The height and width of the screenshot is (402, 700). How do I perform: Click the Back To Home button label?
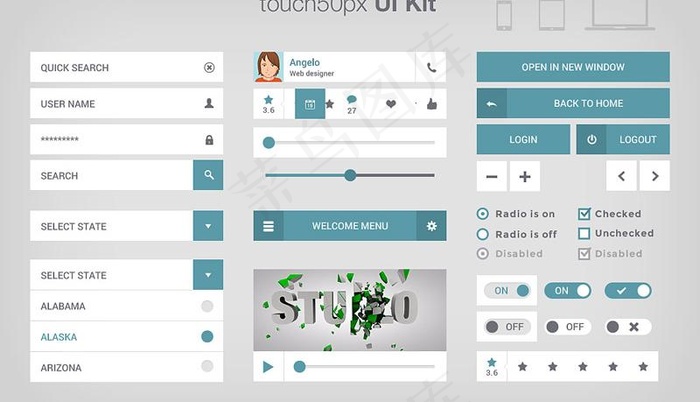(x=588, y=104)
